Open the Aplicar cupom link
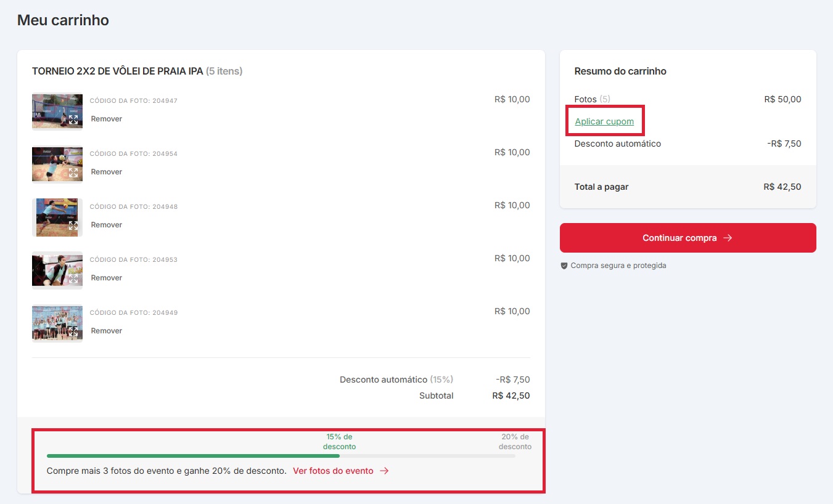This screenshot has width=833, height=504. [604, 121]
